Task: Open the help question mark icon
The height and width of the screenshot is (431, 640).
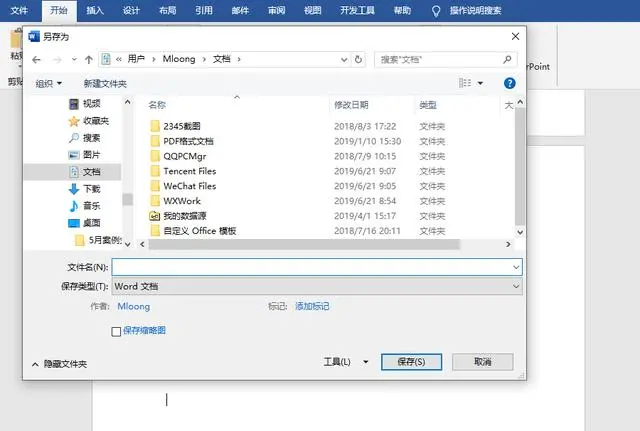Action: click(x=509, y=83)
